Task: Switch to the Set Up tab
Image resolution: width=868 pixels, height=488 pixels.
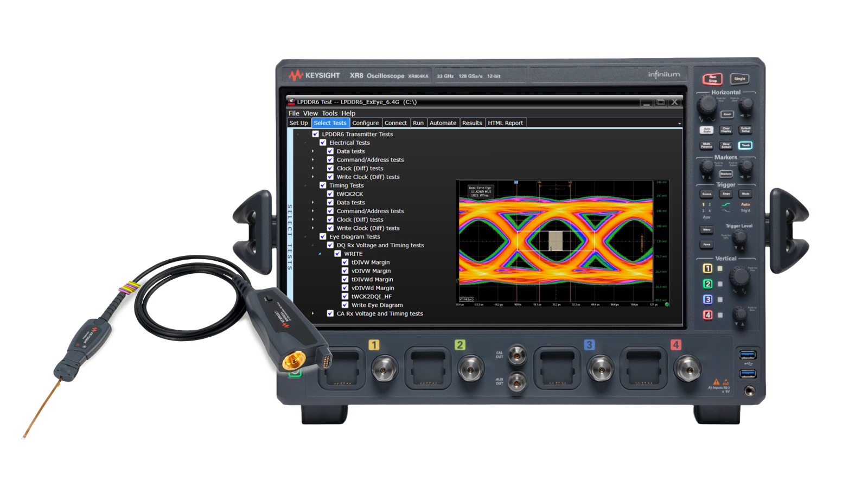Action: [x=298, y=123]
